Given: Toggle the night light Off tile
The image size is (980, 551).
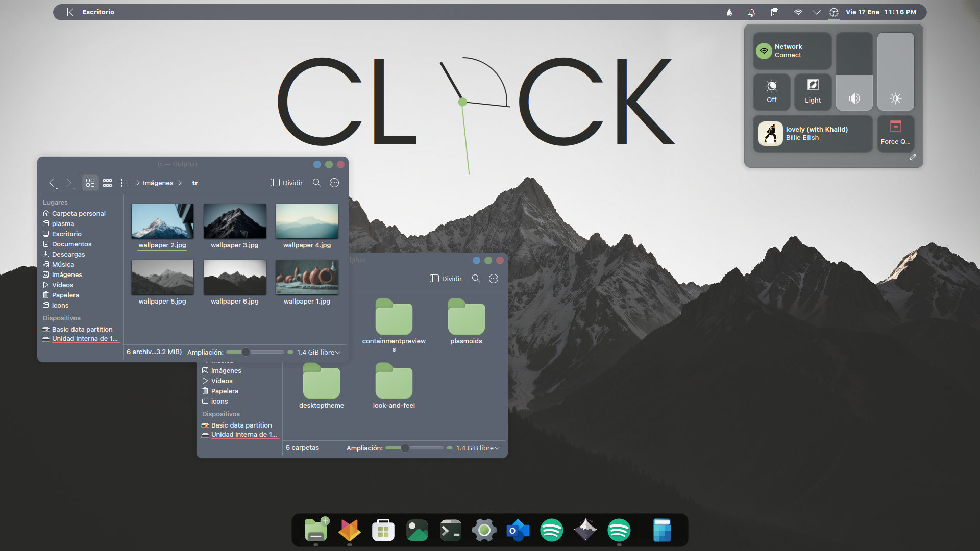Looking at the screenshot, I should [x=772, y=92].
